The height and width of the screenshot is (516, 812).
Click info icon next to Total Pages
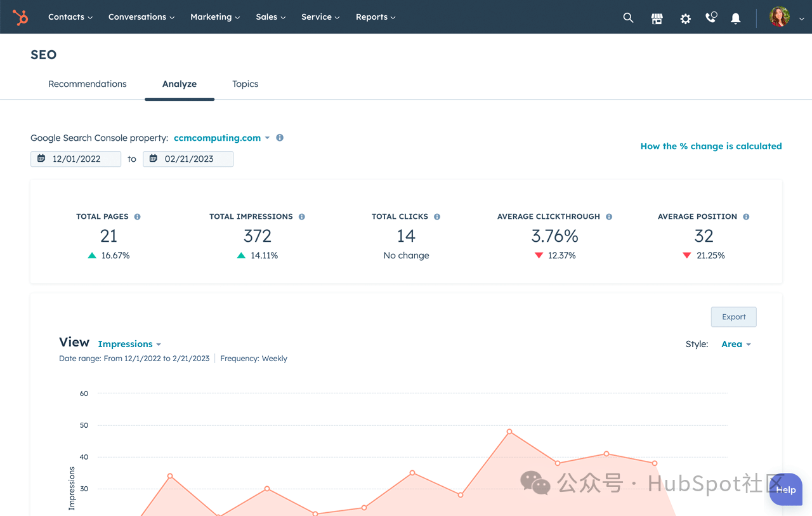137,216
